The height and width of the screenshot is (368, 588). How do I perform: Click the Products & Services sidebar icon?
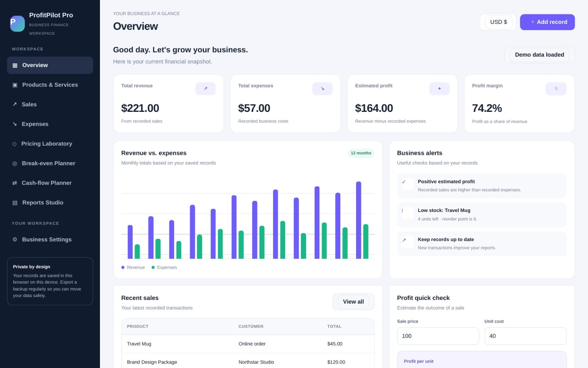coord(15,85)
